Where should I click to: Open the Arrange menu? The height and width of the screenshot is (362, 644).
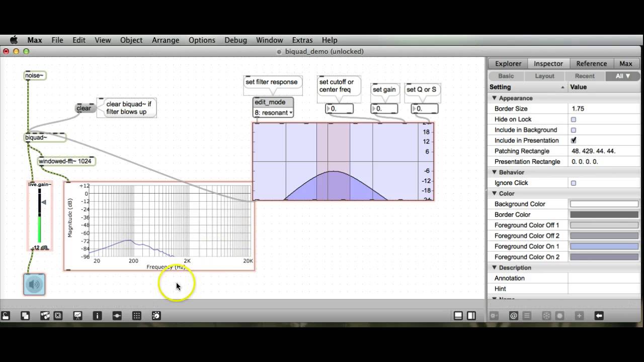(x=166, y=40)
